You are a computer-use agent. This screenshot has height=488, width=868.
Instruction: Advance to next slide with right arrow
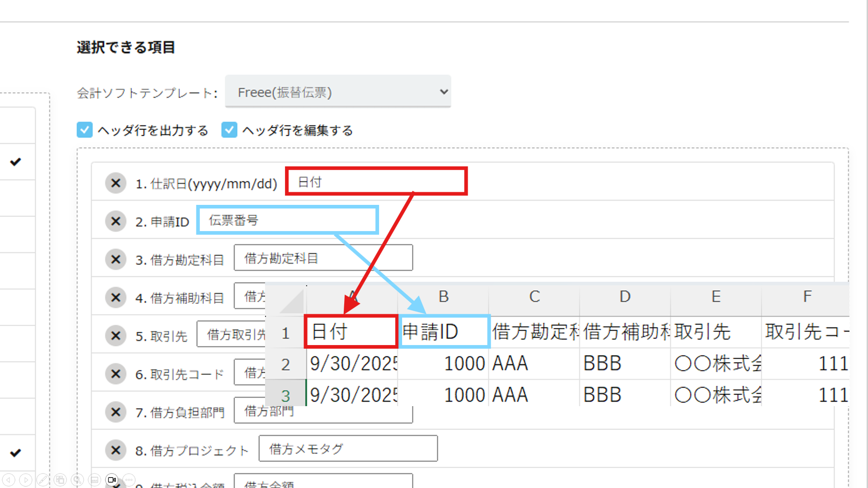pyautogui.click(x=26, y=480)
